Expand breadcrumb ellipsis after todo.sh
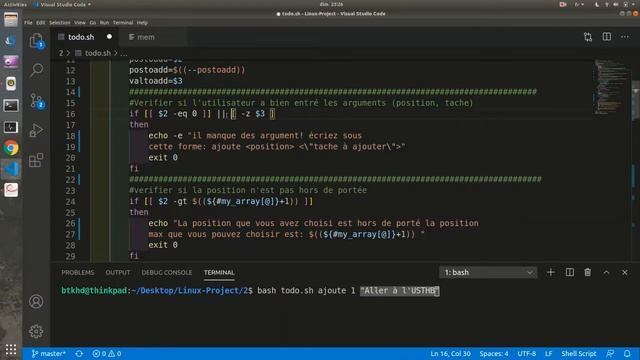 pyautogui.click(x=124, y=53)
